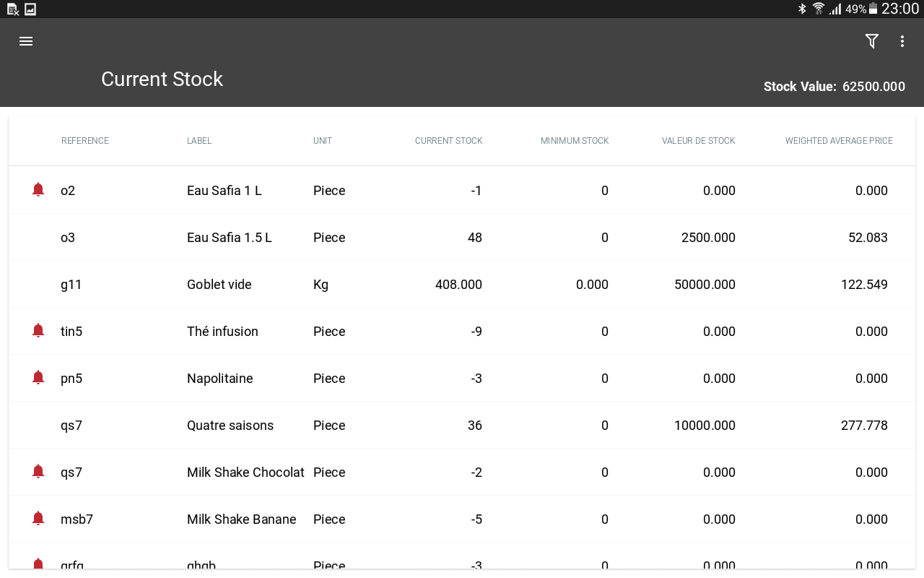Open the stock filter funnel icon
Image resolution: width=924 pixels, height=578 pixels.
point(871,41)
